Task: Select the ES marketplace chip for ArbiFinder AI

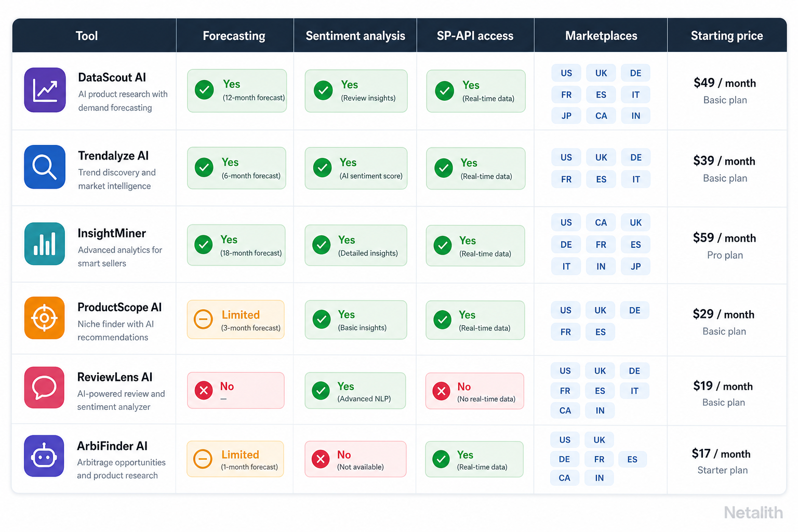Action: click(632, 459)
